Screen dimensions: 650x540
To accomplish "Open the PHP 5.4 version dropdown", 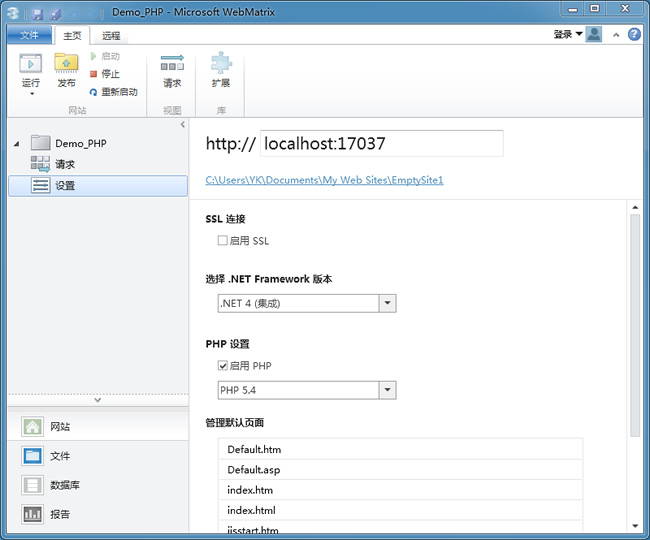I will pyautogui.click(x=388, y=390).
